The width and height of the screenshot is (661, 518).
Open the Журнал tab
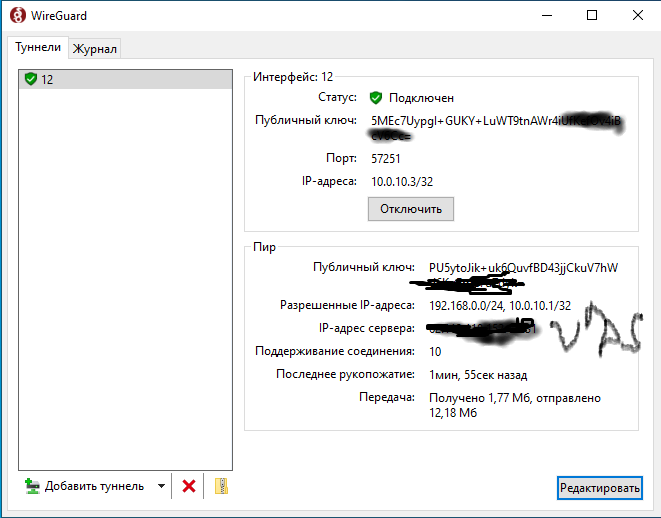tap(95, 48)
